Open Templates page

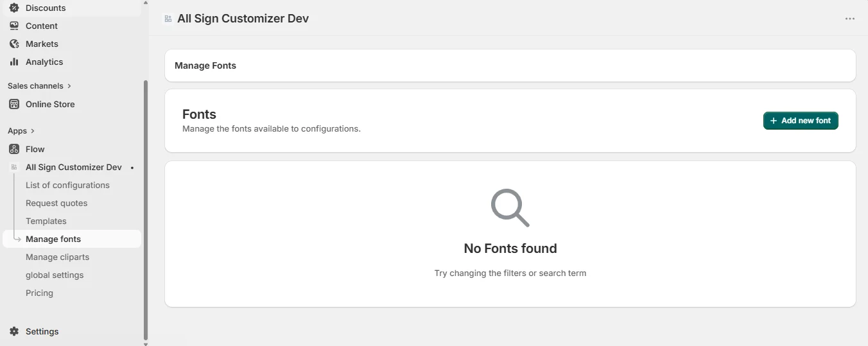coord(46,221)
